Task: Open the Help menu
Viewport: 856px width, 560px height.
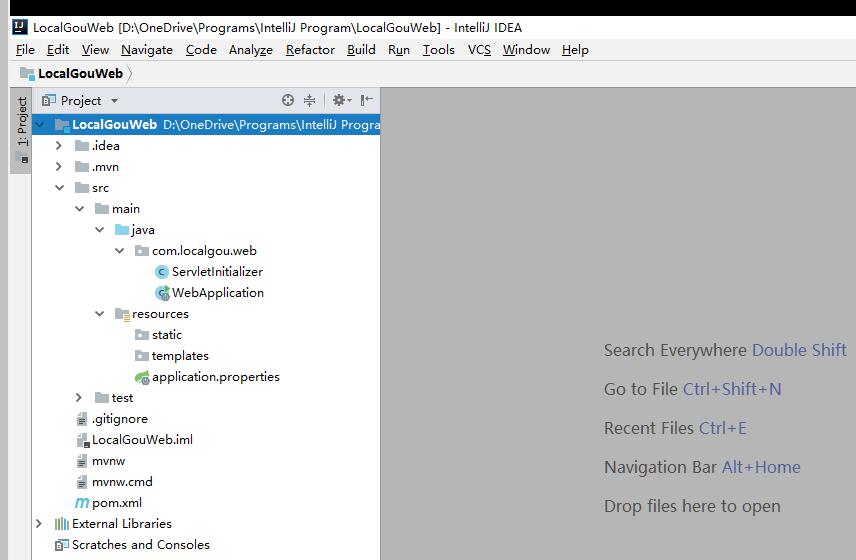Action: coord(575,50)
